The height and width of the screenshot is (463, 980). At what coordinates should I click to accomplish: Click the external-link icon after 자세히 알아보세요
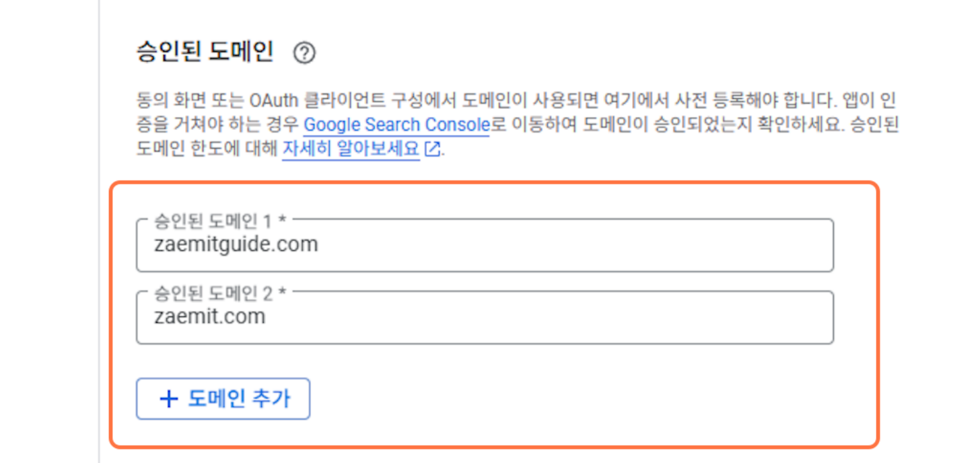coord(432,149)
